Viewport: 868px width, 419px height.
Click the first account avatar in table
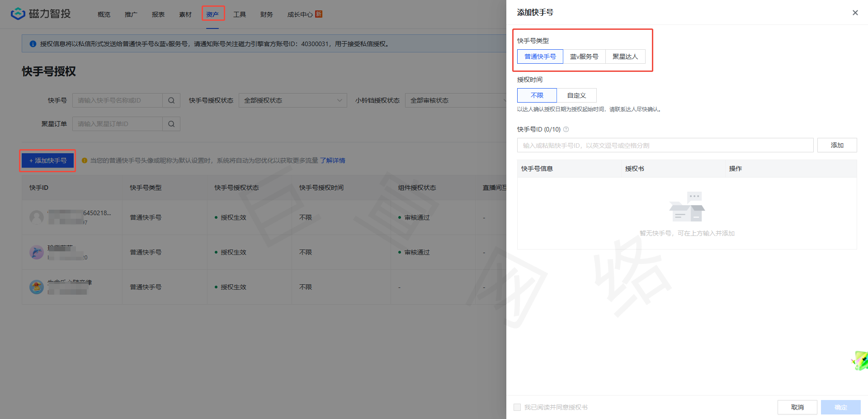37,217
